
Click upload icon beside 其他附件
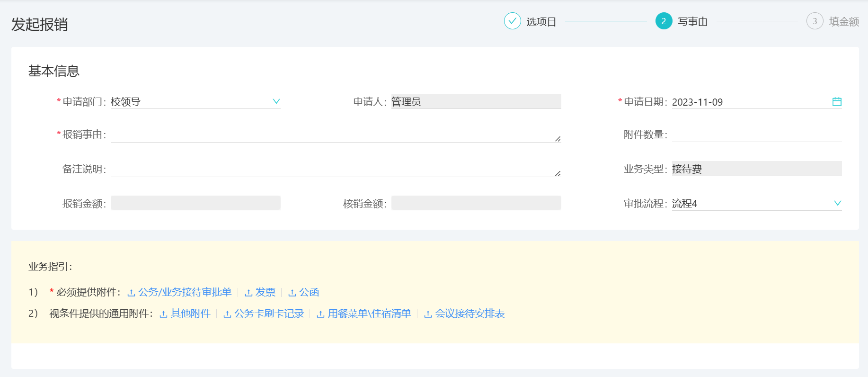(x=163, y=314)
